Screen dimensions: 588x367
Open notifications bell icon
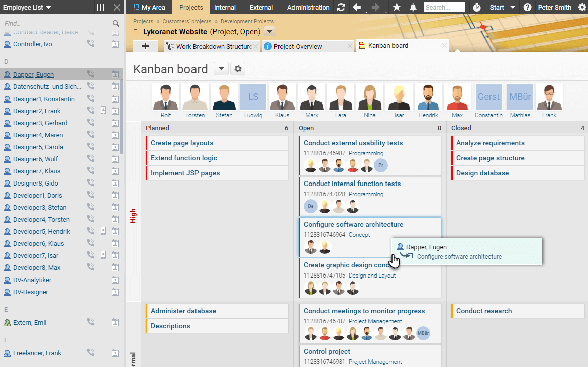tap(413, 7)
